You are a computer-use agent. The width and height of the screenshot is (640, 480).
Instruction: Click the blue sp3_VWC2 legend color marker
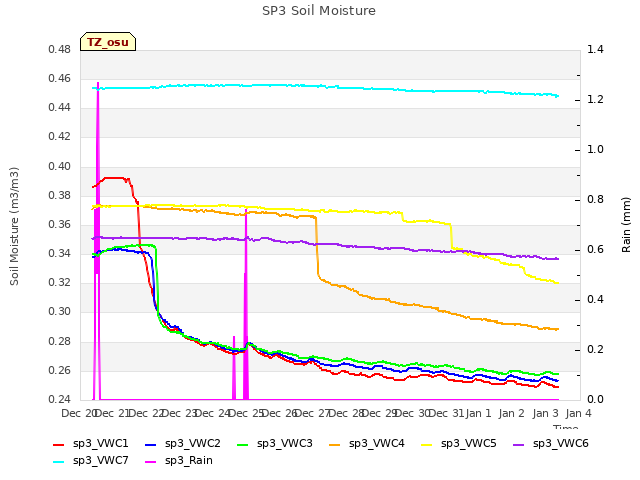pos(151,444)
